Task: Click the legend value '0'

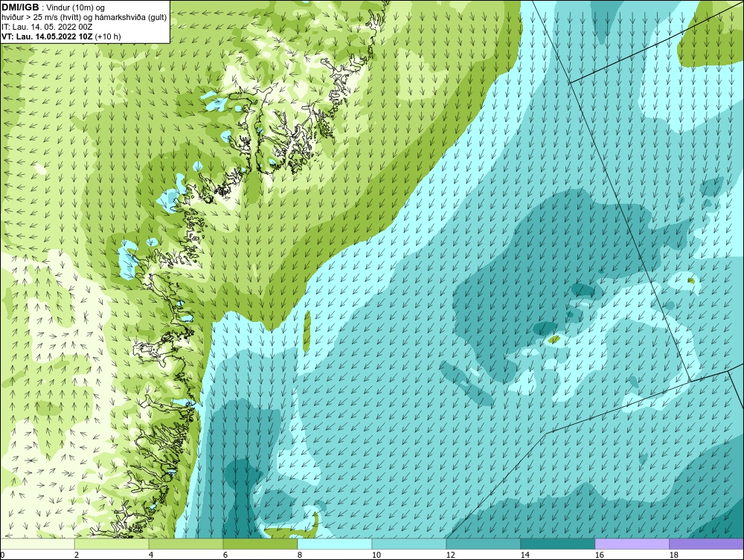Action: tap(2, 555)
